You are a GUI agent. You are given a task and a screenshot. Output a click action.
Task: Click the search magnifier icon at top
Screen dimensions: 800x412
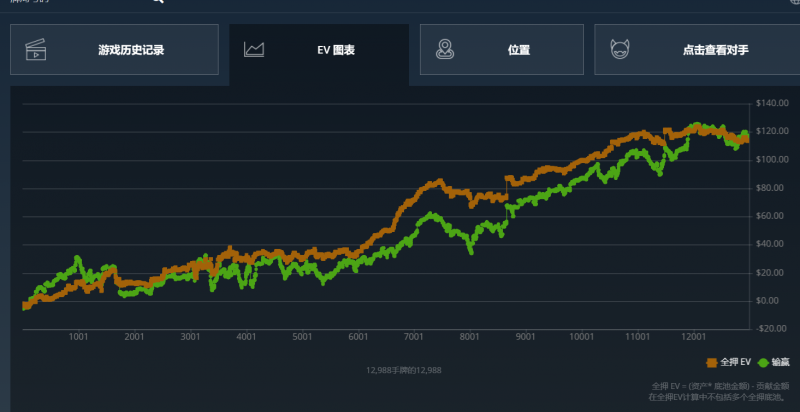coord(157,2)
